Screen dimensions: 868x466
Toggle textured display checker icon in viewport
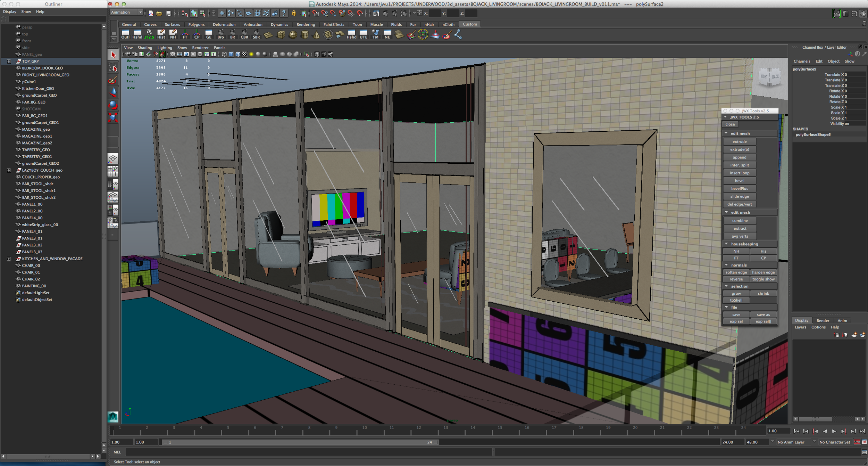pyautogui.click(x=244, y=54)
